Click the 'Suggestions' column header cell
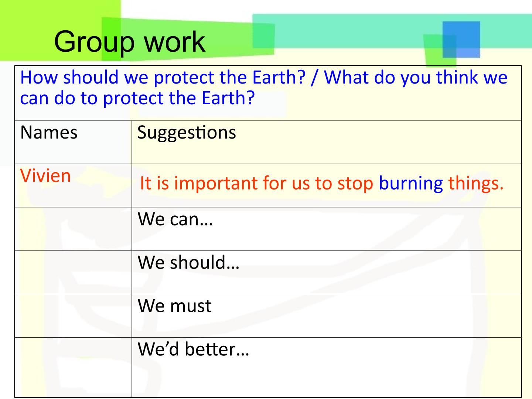The height and width of the screenshot is (399, 532). point(327,142)
